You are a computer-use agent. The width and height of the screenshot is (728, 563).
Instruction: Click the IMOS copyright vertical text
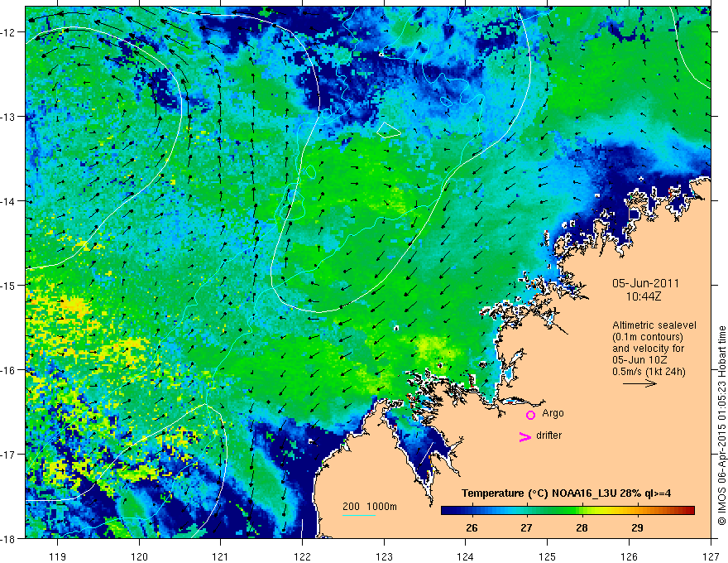click(x=721, y=426)
